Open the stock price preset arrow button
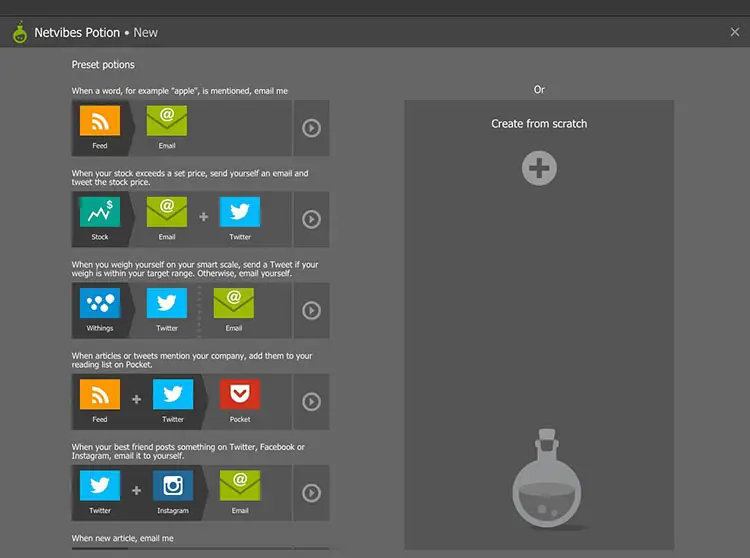750x558 pixels. click(311, 219)
